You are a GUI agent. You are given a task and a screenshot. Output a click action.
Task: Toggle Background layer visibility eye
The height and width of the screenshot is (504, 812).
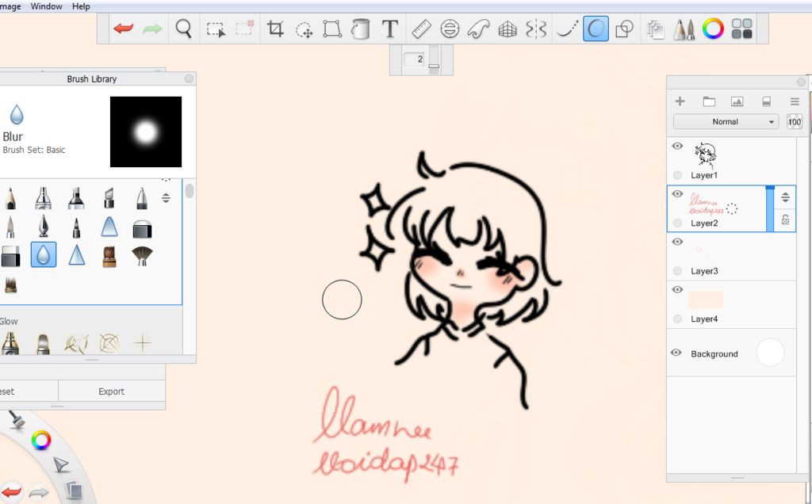click(x=676, y=353)
